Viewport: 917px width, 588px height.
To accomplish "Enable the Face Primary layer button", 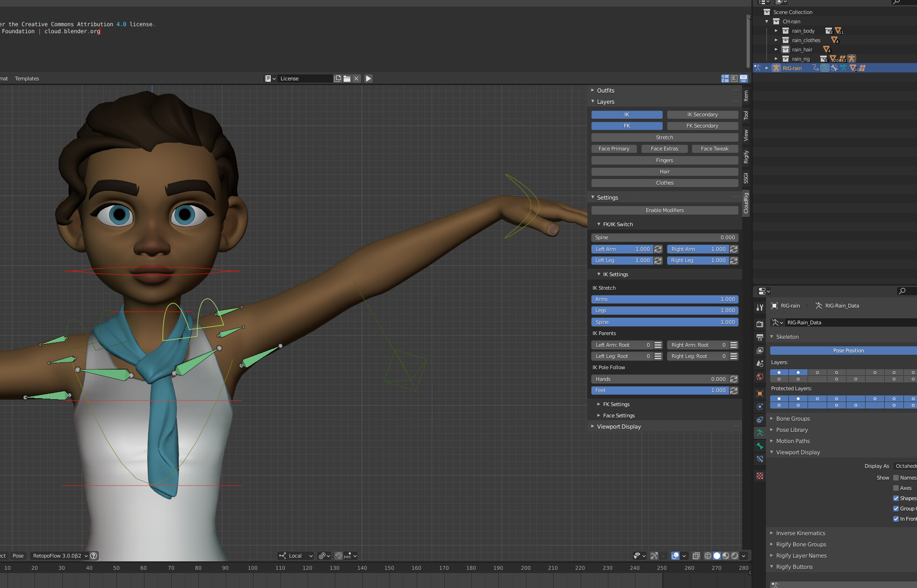I will (x=614, y=149).
